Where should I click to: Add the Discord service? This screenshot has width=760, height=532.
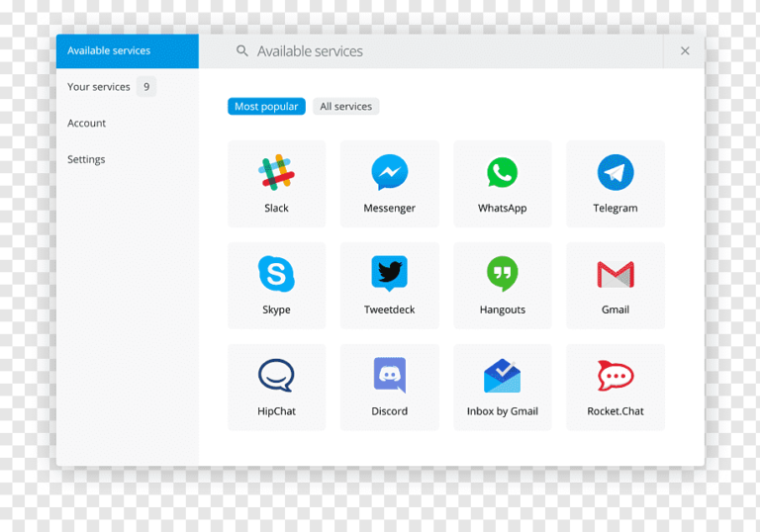[389, 387]
